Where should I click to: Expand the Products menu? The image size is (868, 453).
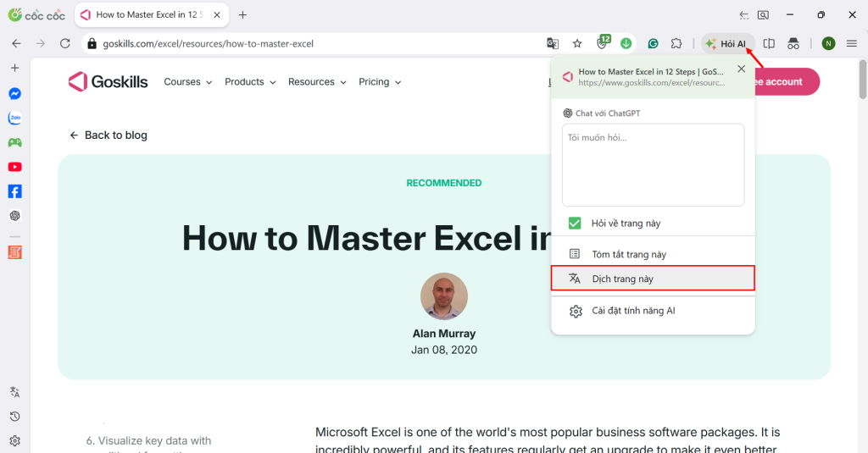[x=250, y=82]
